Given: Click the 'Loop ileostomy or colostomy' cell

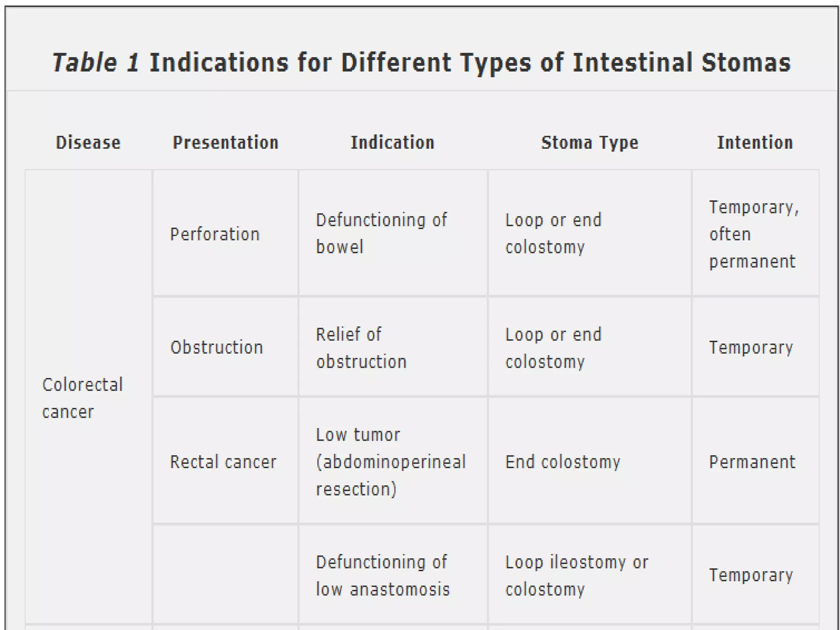Looking at the screenshot, I should 590,575.
